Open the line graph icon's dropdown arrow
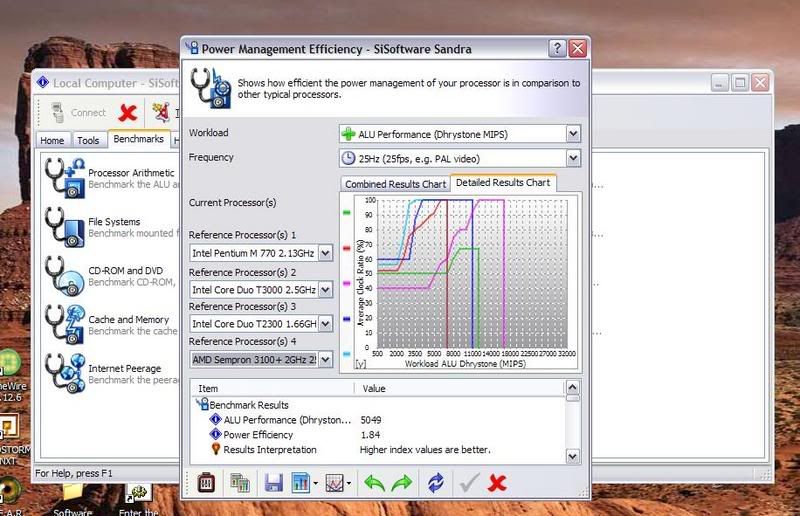This screenshot has width=800, height=516. pos(349,483)
